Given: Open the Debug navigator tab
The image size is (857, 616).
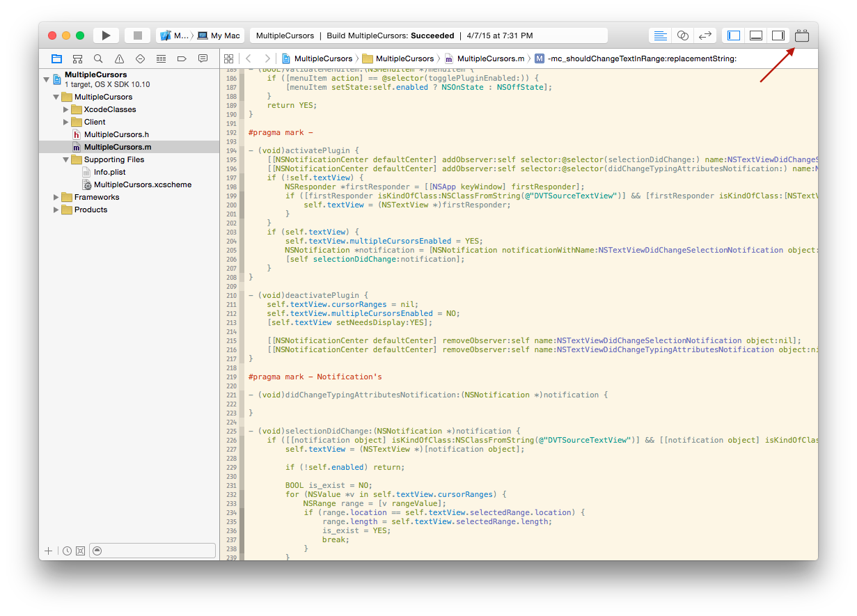Looking at the screenshot, I should [x=161, y=58].
